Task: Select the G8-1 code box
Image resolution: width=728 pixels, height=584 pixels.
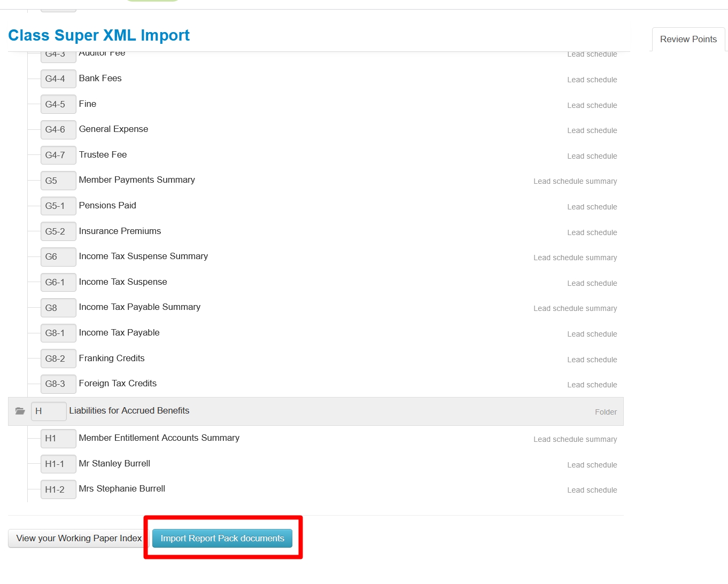Action: [x=58, y=333]
